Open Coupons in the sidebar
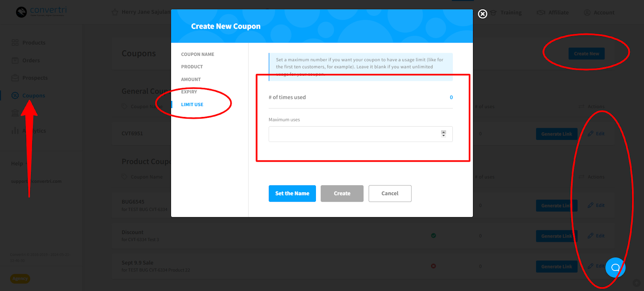Image resolution: width=644 pixels, height=291 pixels. (x=34, y=96)
